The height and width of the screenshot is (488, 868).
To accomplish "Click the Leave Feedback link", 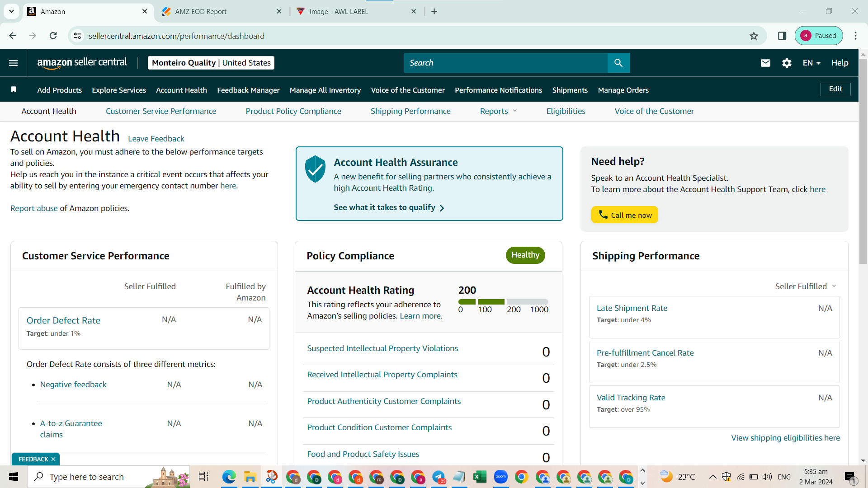I will [156, 139].
